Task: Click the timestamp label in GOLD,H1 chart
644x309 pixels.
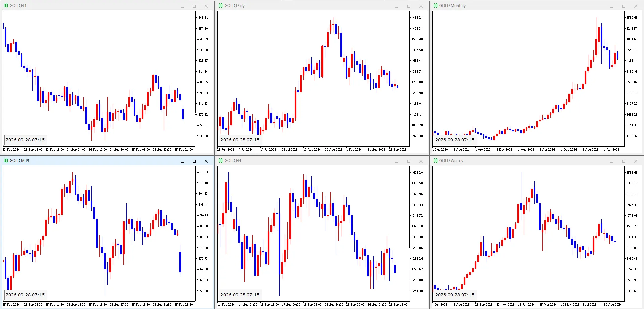Action: coord(25,140)
